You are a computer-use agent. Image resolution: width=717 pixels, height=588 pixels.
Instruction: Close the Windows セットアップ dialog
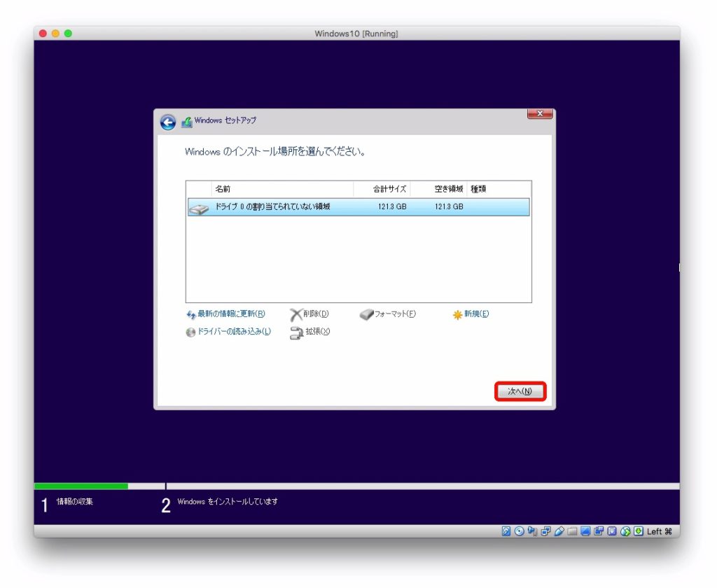pos(540,113)
